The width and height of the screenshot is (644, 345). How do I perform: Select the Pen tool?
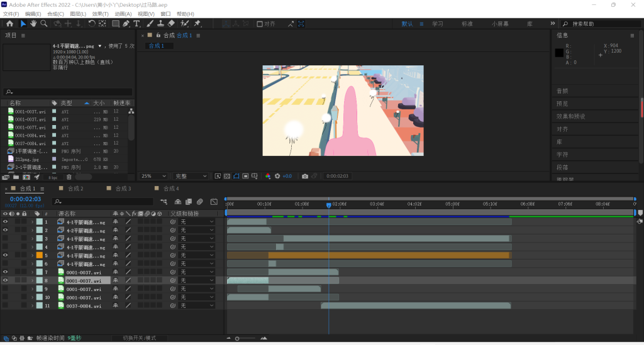click(x=126, y=24)
